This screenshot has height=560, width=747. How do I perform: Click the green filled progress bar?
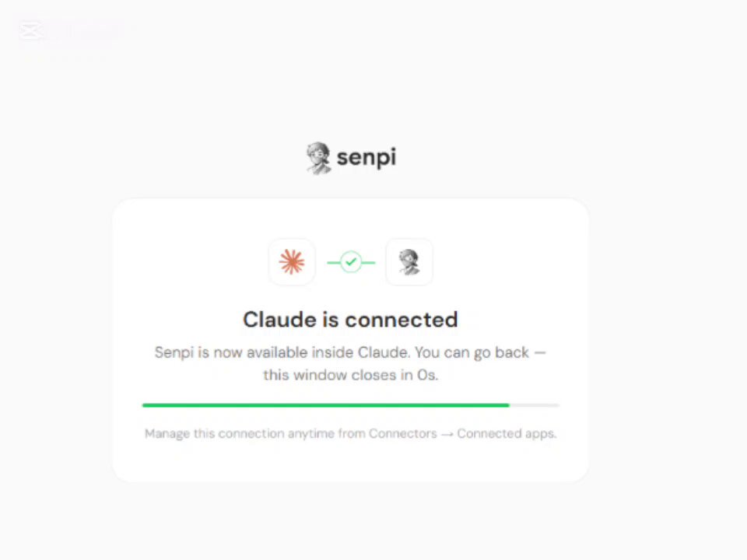click(326, 405)
